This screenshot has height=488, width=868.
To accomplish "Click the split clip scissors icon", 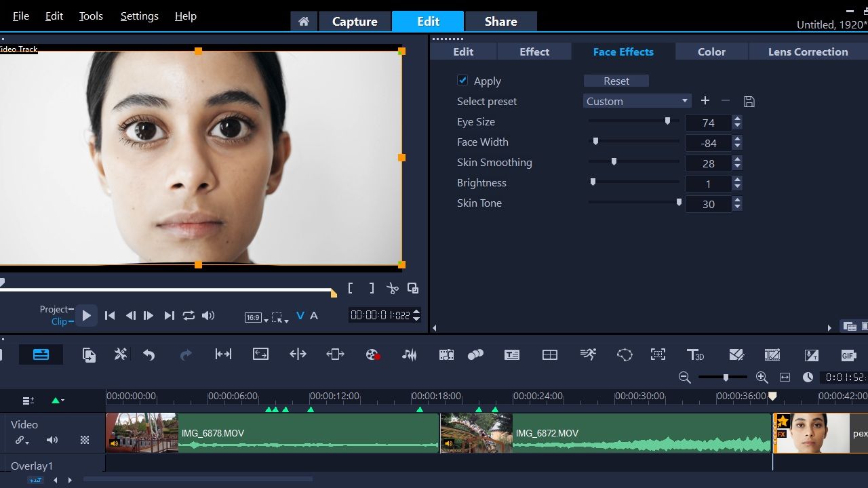I will [x=392, y=288].
